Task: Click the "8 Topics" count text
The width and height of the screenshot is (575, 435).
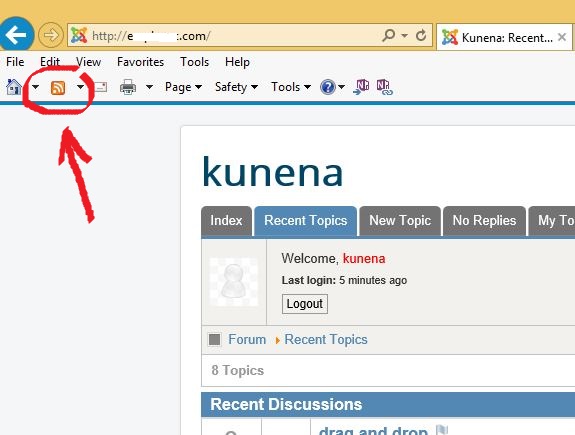Action: point(238,370)
